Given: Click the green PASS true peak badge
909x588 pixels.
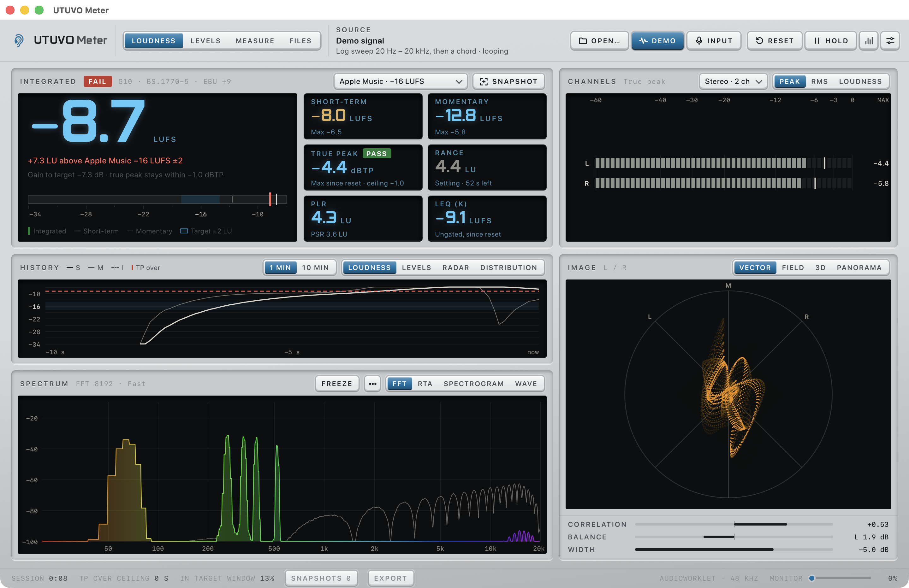Looking at the screenshot, I should (377, 154).
